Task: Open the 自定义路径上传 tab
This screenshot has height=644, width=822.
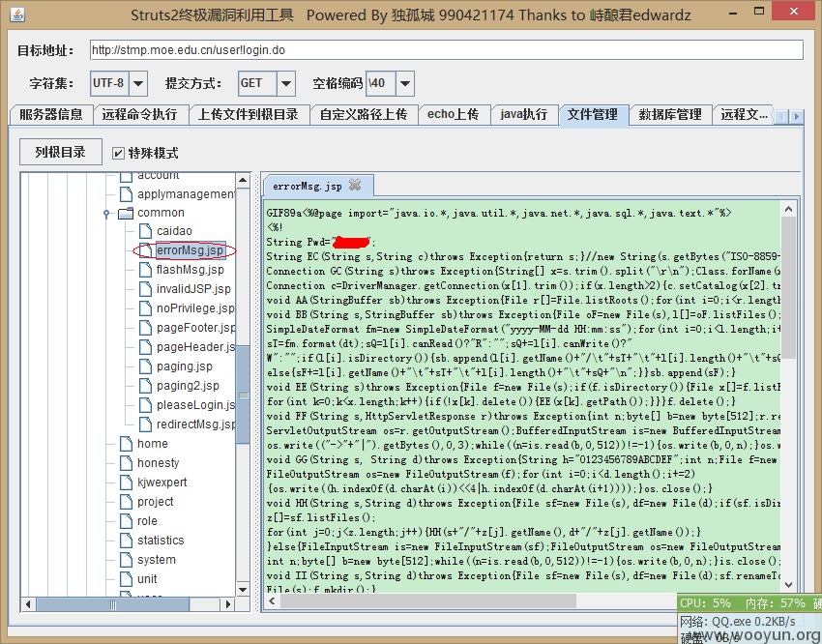Action: [x=364, y=114]
